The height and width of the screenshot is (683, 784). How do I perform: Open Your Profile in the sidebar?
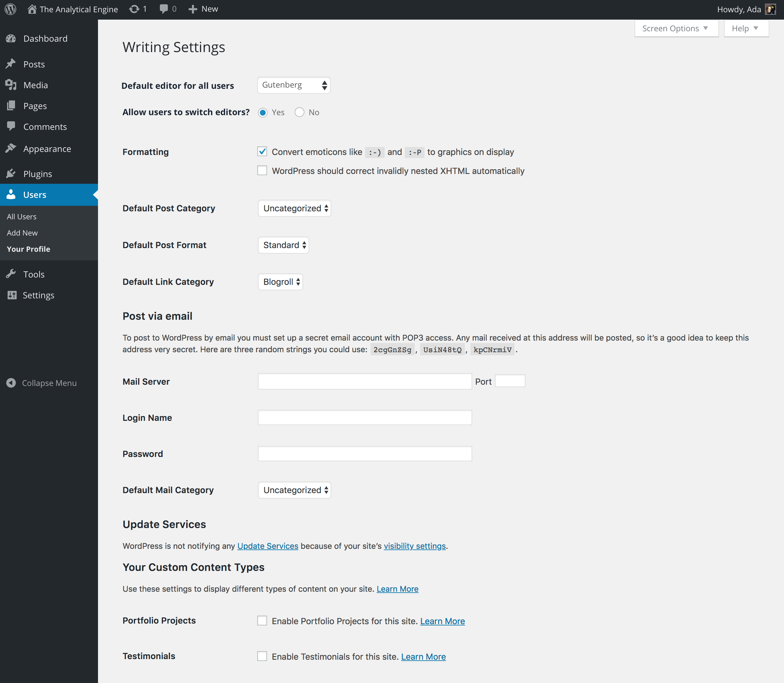tap(28, 249)
